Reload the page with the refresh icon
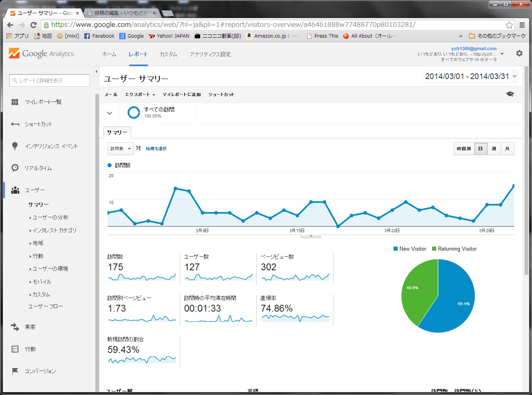This screenshot has width=532, height=395. pyautogui.click(x=34, y=25)
